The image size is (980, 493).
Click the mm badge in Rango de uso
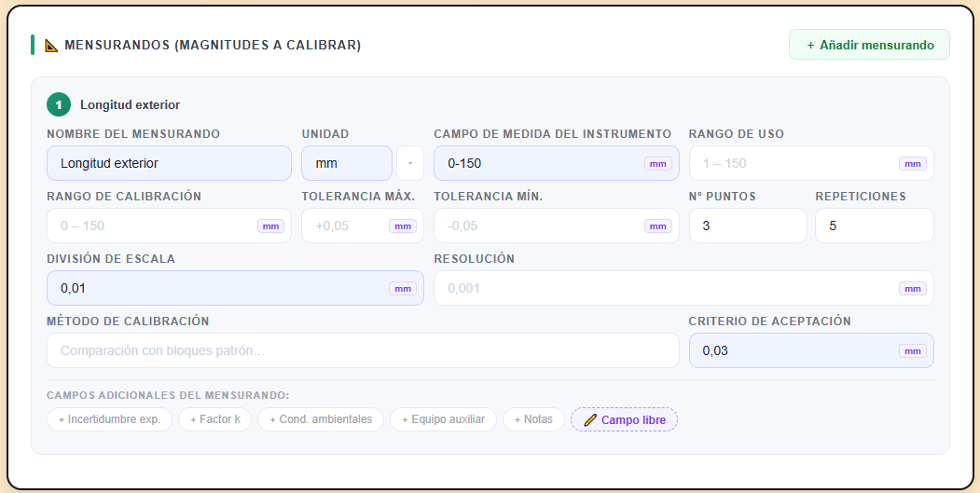pyautogui.click(x=913, y=164)
